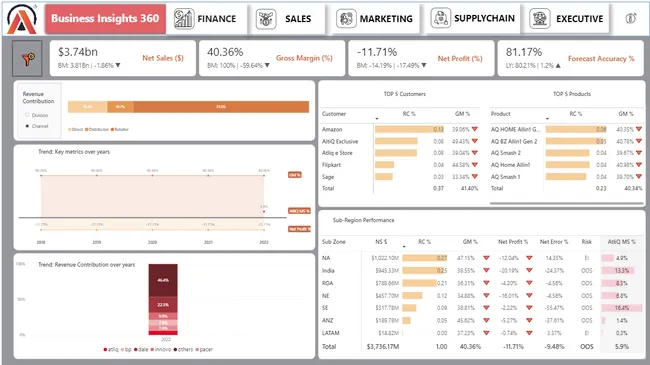Click the Sales icon
Image resolution: width=650 pixels, height=365 pixels.
click(266, 19)
